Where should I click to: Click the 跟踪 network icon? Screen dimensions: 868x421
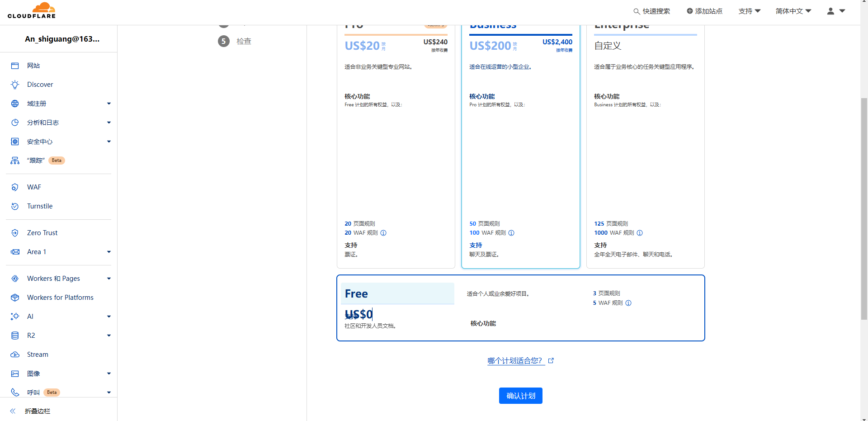click(x=15, y=161)
